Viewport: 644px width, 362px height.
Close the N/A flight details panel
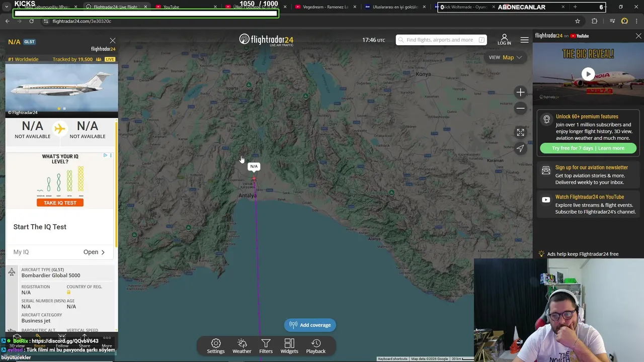[113, 41]
